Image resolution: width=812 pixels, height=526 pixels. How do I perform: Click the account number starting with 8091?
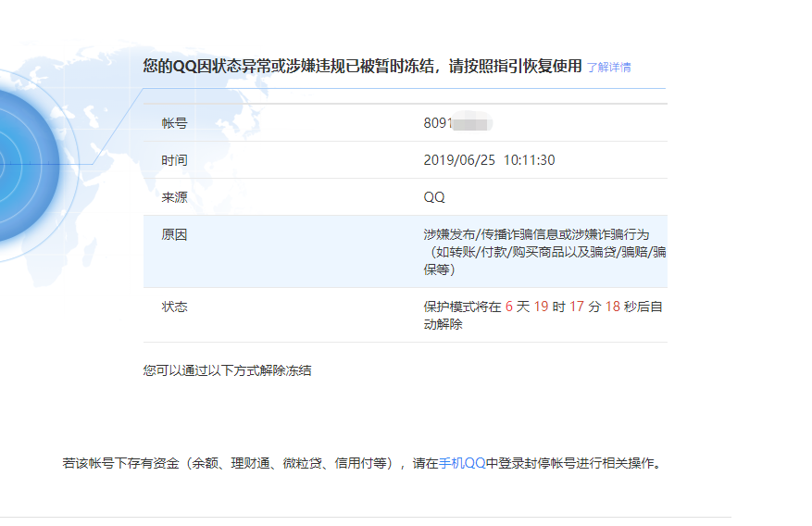(438, 123)
